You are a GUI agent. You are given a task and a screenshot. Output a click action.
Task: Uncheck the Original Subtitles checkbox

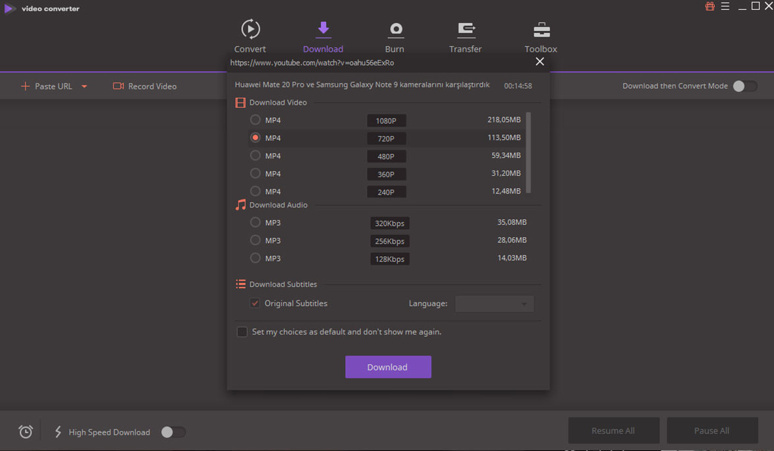[255, 303]
